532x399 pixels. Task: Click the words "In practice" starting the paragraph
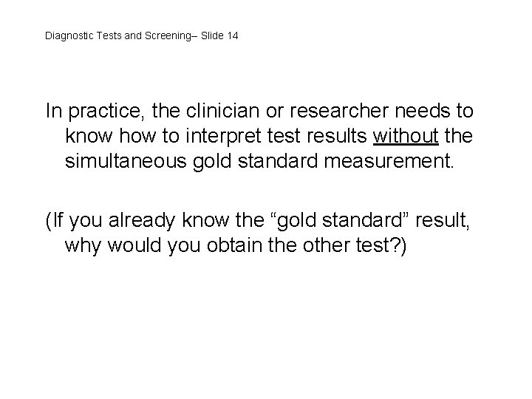[93, 112]
